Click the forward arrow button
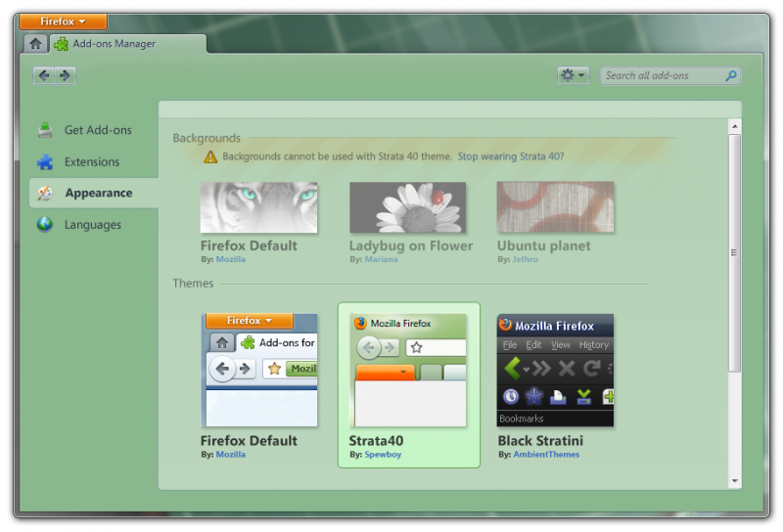 click(65, 75)
